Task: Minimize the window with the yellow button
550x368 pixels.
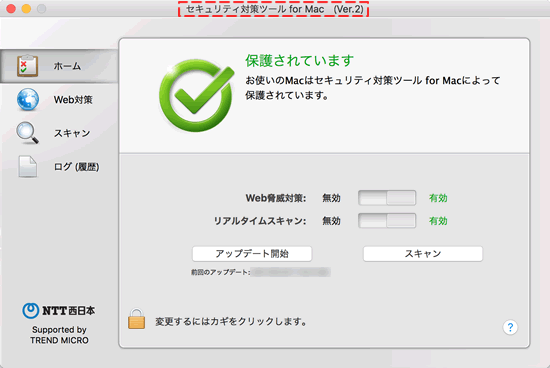Action: coord(26,9)
